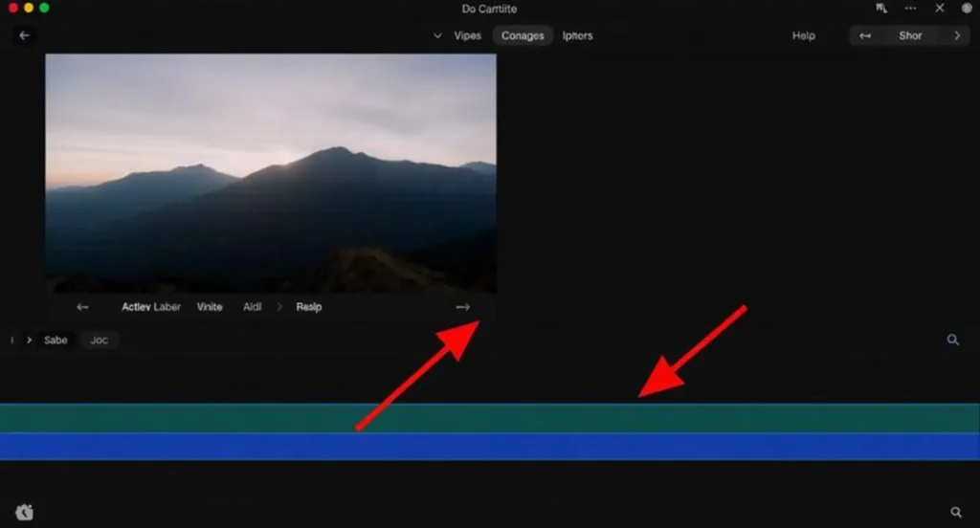Click the round profile icon top right

(x=967, y=8)
